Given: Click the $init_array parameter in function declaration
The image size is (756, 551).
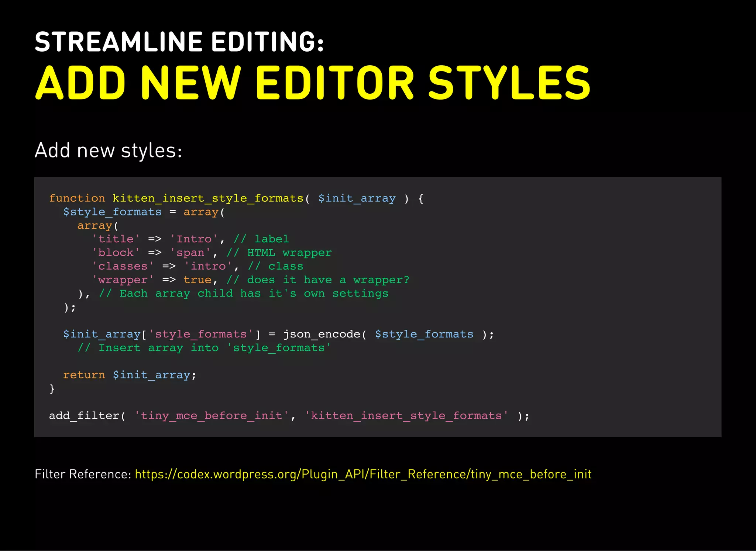Looking at the screenshot, I should coord(357,198).
